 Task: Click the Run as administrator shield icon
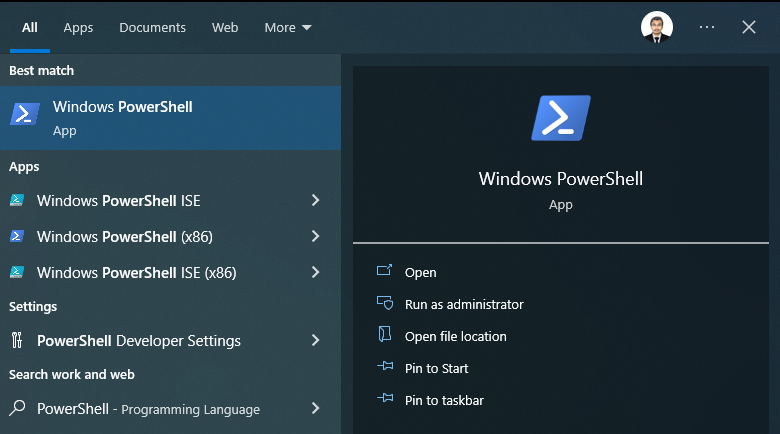pyautogui.click(x=385, y=303)
